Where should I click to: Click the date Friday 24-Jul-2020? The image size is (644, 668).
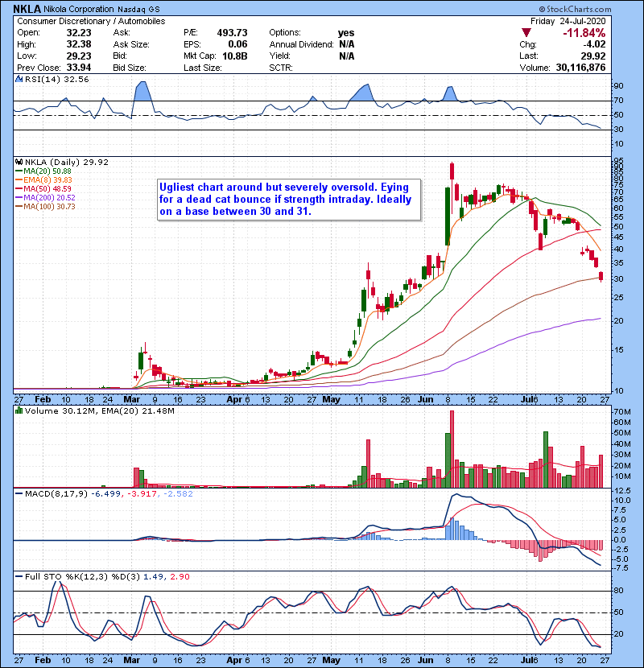568,21
